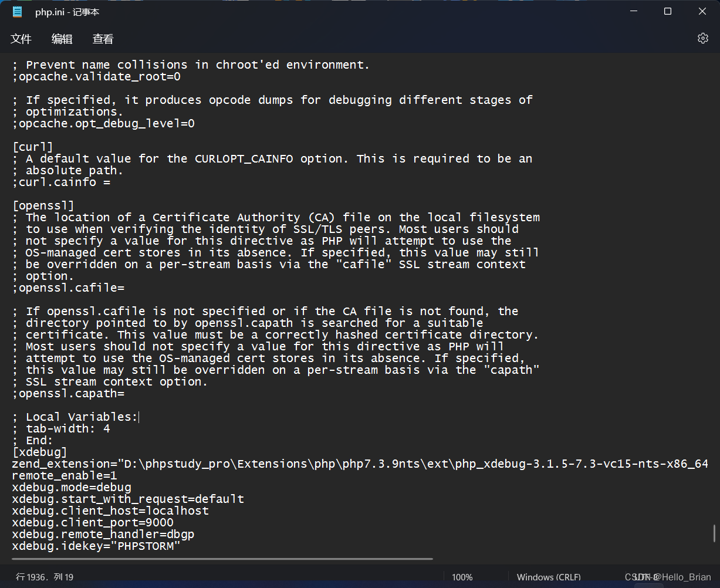Click the line ';opcache.opt_debug_level=0'
Screen dimensions: 720x588
pyautogui.click(x=103, y=123)
